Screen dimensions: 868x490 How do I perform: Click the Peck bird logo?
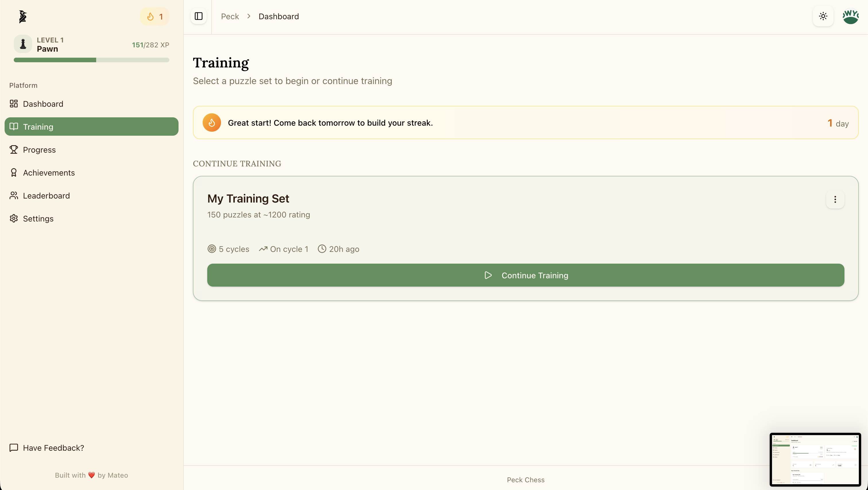click(23, 17)
